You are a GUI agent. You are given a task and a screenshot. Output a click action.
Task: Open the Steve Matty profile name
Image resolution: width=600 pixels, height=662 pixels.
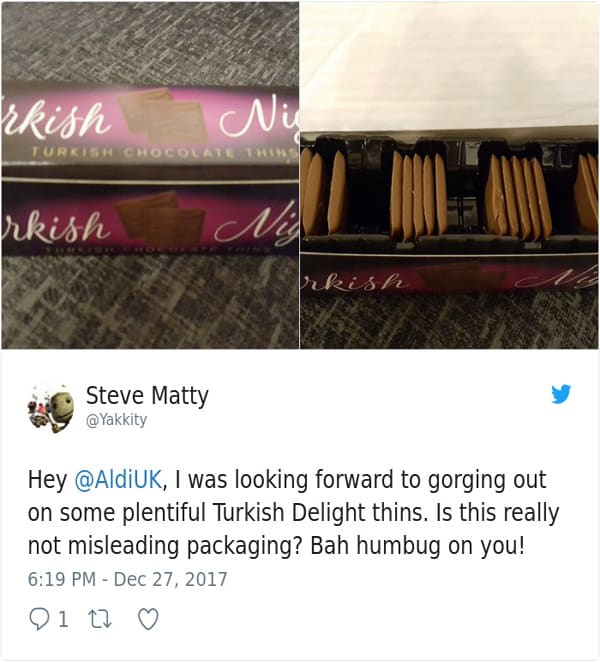147,396
